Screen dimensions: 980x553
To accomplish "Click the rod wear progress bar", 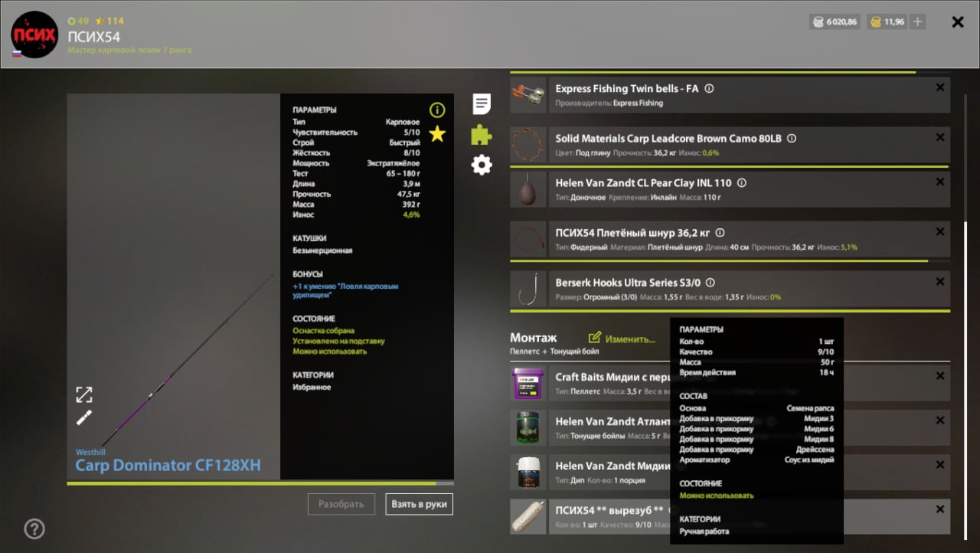I will pyautogui.click(x=260, y=483).
